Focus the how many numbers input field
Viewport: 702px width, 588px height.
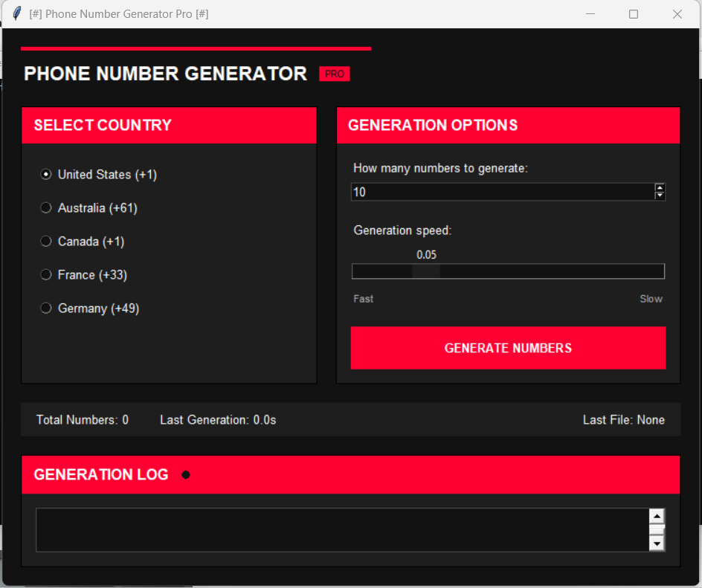(502, 192)
